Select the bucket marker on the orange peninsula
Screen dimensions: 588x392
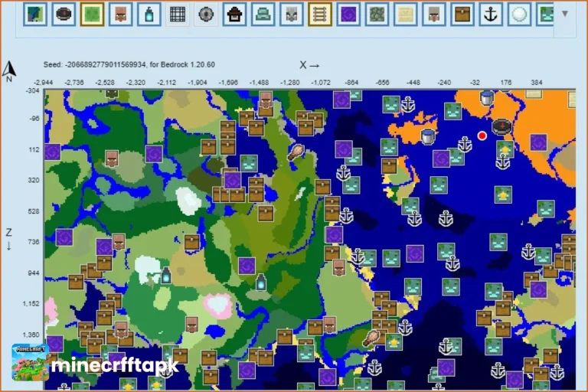(428, 136)
